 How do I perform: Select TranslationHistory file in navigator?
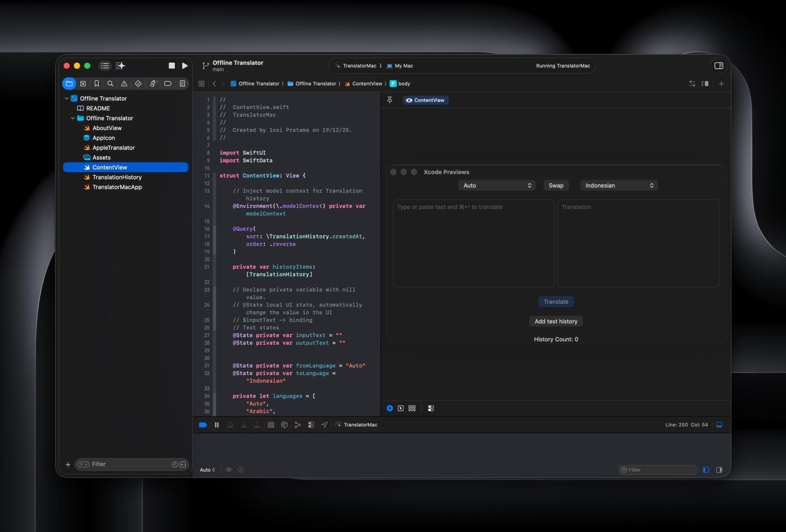(x=117, y=178)
